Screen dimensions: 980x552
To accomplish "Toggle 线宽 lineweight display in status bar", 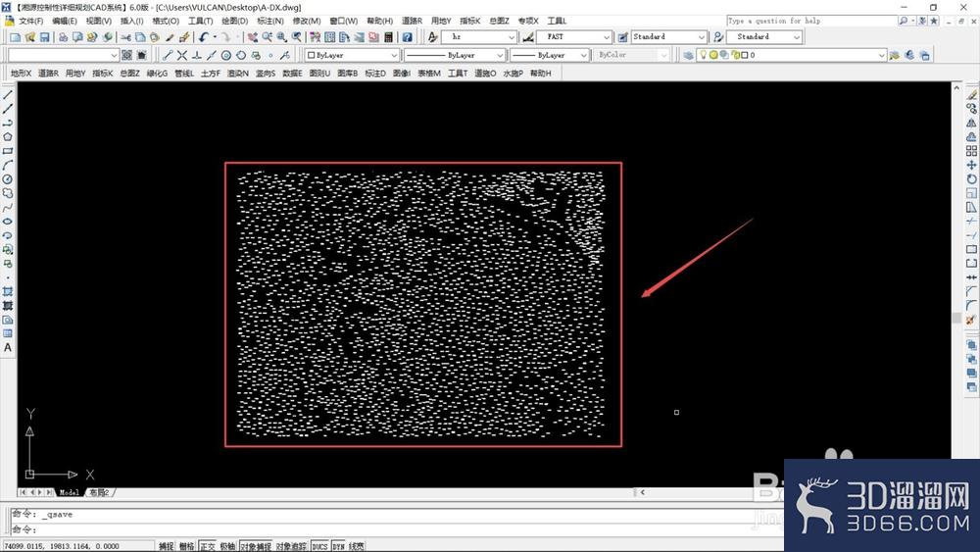I will [x=357, y=546].
